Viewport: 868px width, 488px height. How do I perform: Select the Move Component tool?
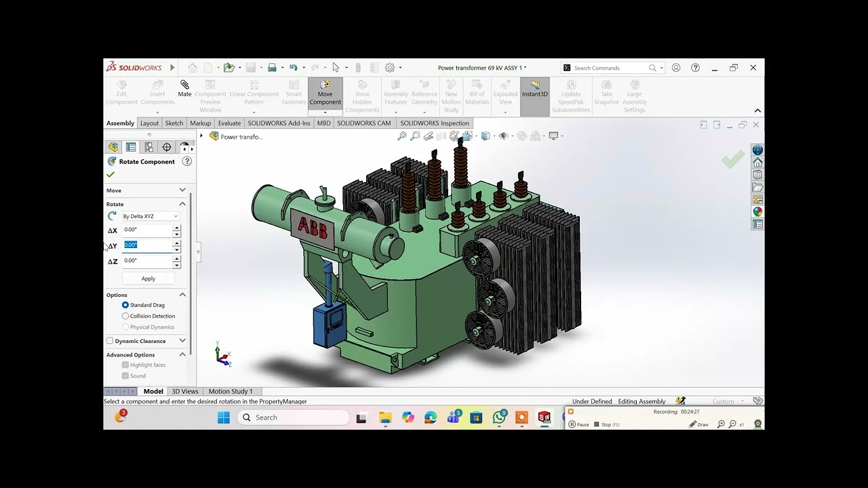[325, 93]
